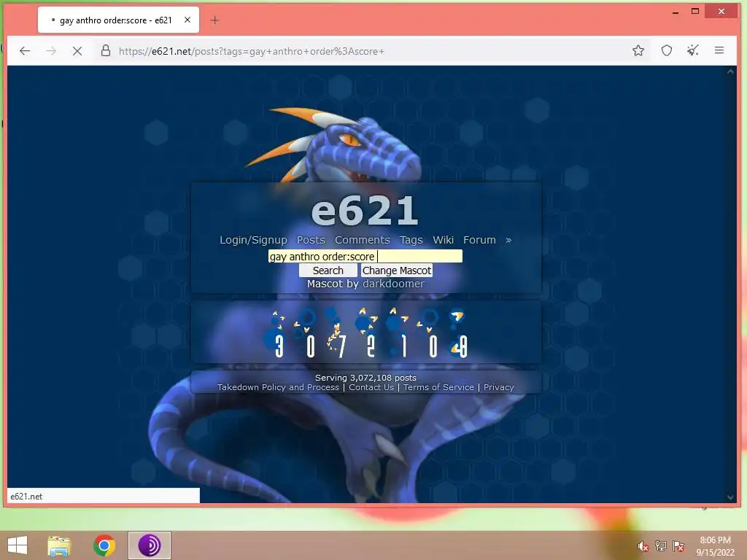Switch to Tor Browser in the taskbar
Viewport: 747px width, 560px height.
click(149, 545)
